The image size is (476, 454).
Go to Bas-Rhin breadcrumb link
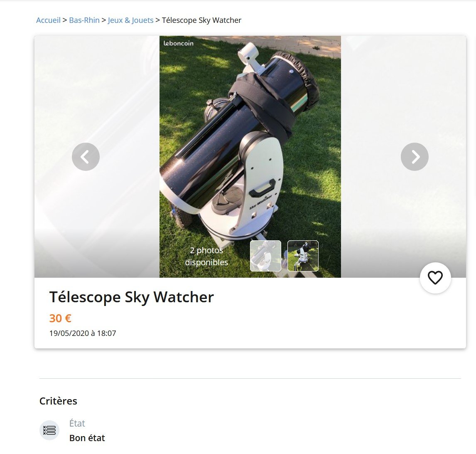[x=84, y=20]
